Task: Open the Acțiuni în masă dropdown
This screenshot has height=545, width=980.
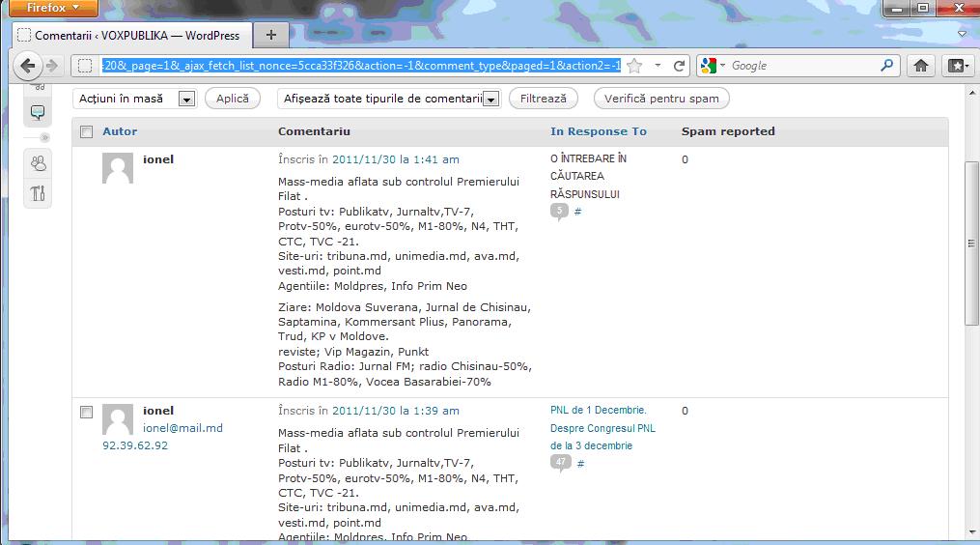Action: coord(135,99)
